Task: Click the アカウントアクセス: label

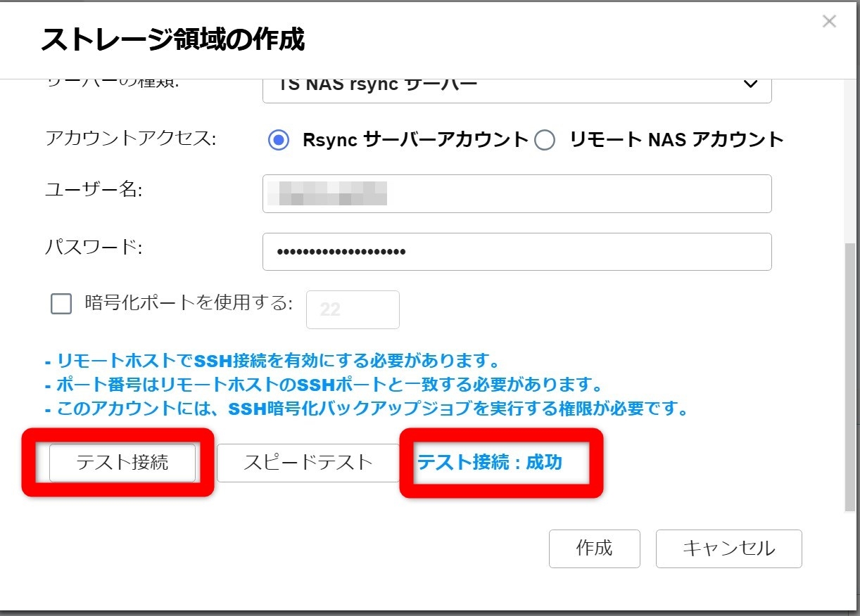Action: pos(131,139)
